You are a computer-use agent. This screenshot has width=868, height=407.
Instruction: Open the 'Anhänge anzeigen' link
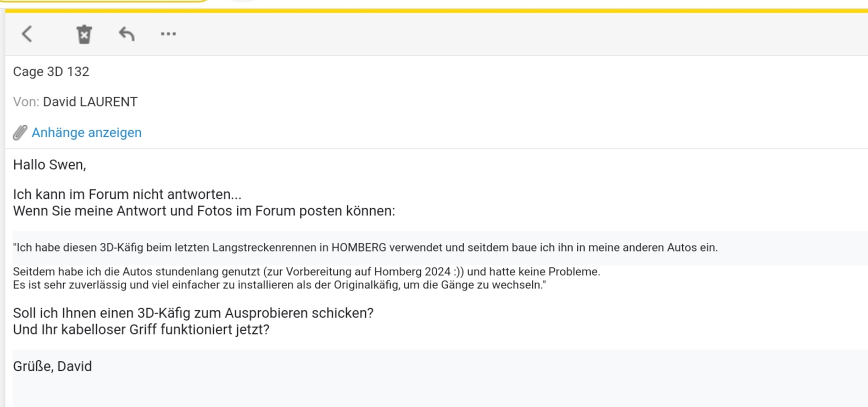[x=86, y=132]
